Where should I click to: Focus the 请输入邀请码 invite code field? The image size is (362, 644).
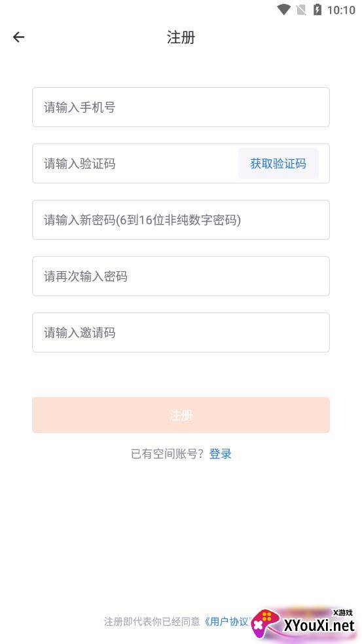(x=181, y=332)
